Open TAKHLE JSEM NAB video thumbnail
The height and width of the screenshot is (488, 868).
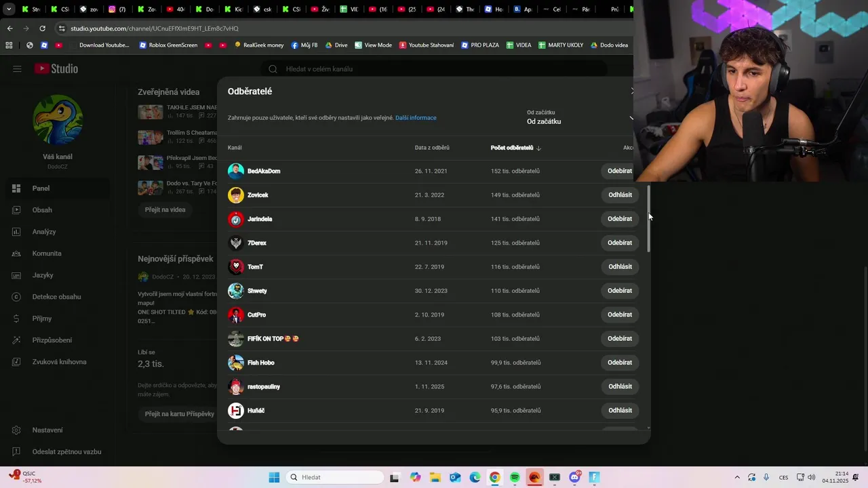click(151, 112)
